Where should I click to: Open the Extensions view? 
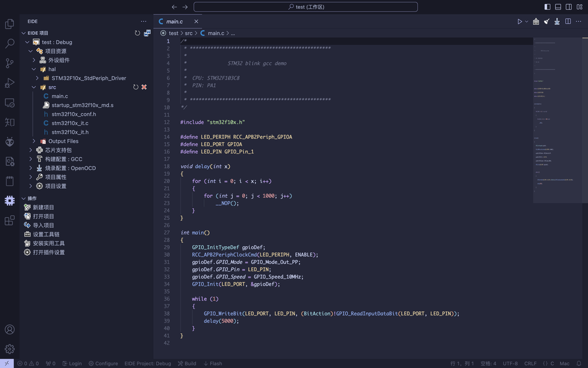pyautogui.click(x=9, y=221)
